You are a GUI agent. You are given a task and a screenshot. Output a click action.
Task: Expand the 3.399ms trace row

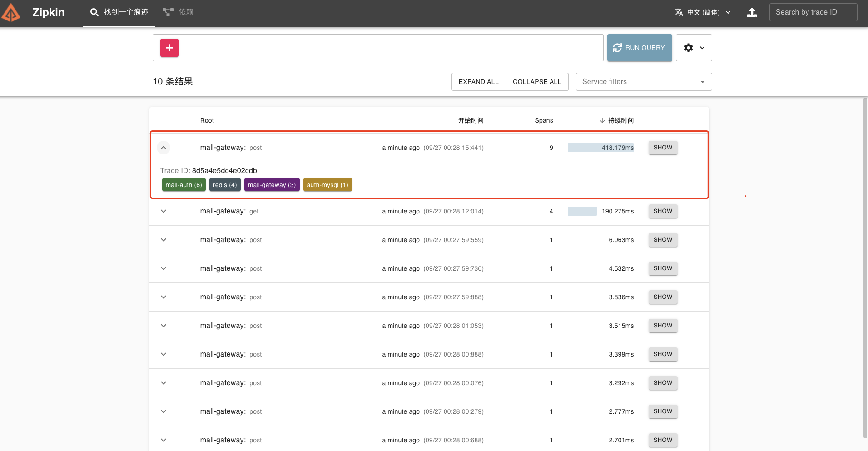(164, 354)
